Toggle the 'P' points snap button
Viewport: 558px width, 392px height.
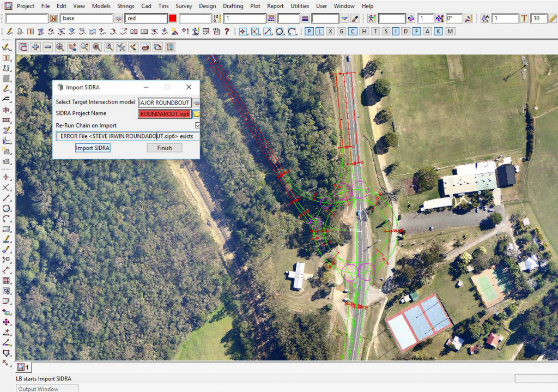pyautogui.click(x=309, y=32)
